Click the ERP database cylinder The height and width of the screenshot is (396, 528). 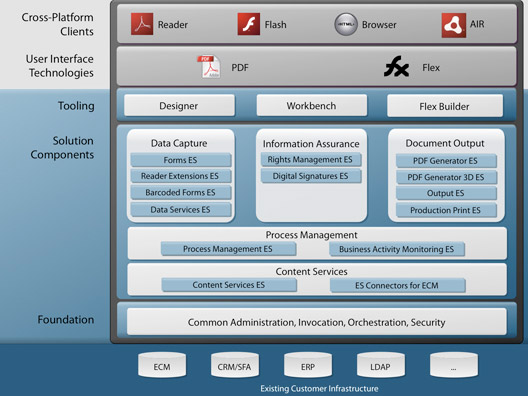(308, 365)
